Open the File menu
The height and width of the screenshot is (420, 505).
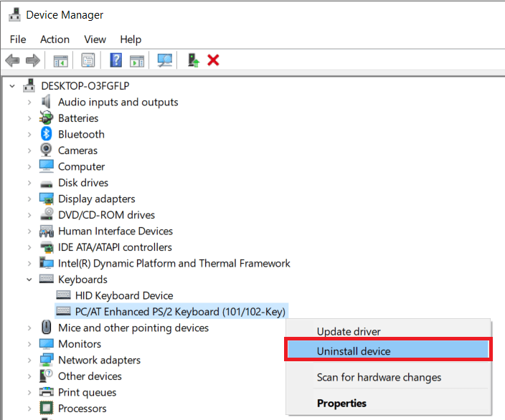point(18,39)
